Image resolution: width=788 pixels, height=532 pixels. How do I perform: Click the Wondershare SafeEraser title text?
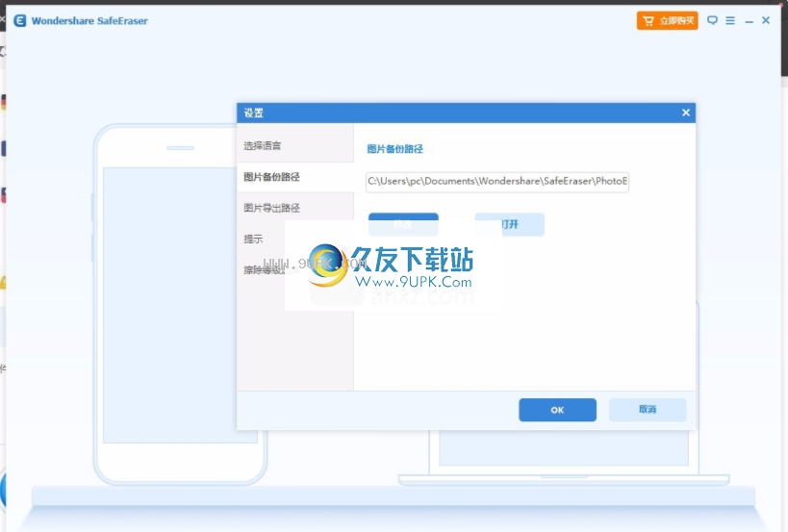89,20
